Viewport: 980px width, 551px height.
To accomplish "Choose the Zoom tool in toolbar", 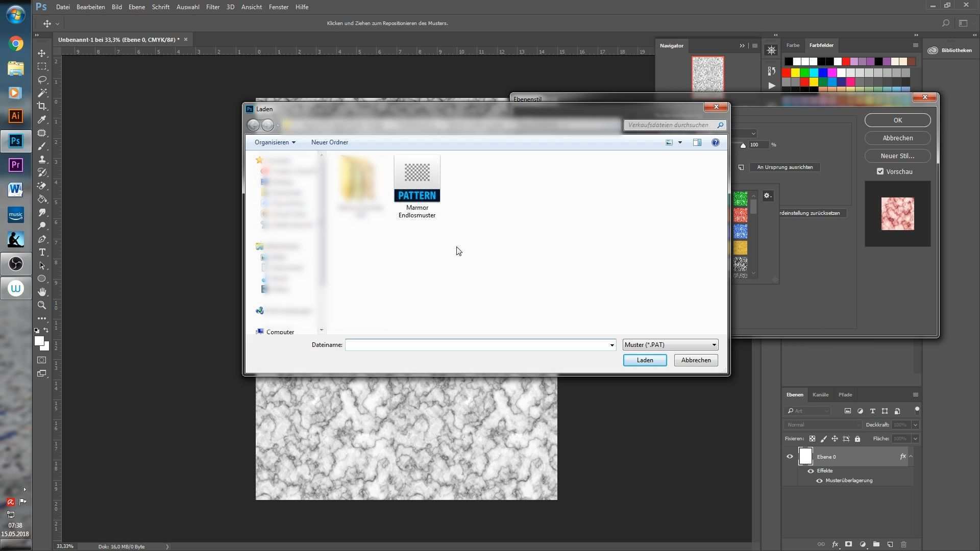I will point(42,305).
